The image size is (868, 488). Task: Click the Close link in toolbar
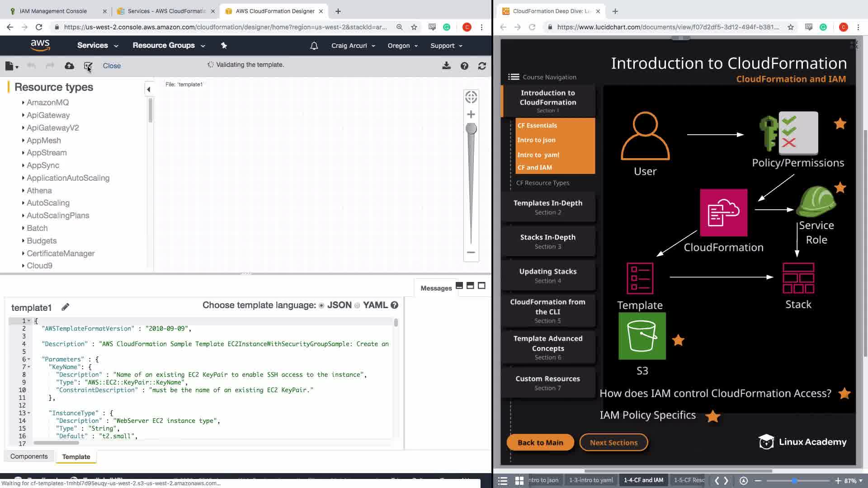click(112, 66)
